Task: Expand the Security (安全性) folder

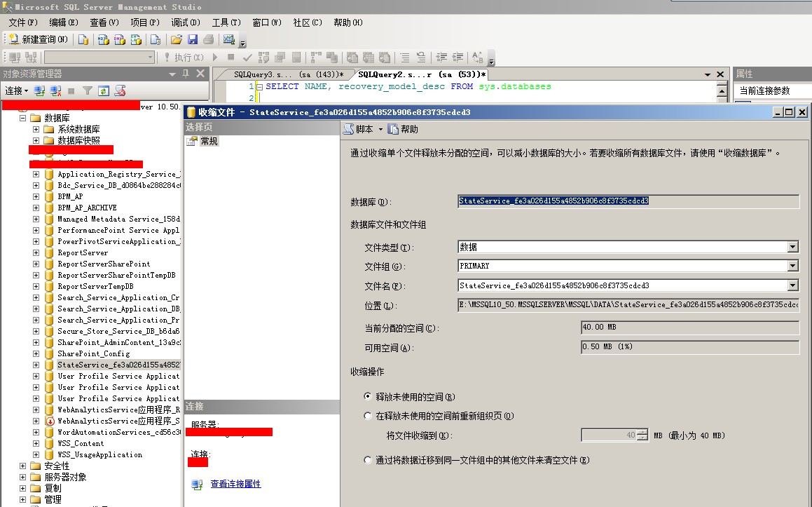Action: pyautogui.click(x=23, y=466)
